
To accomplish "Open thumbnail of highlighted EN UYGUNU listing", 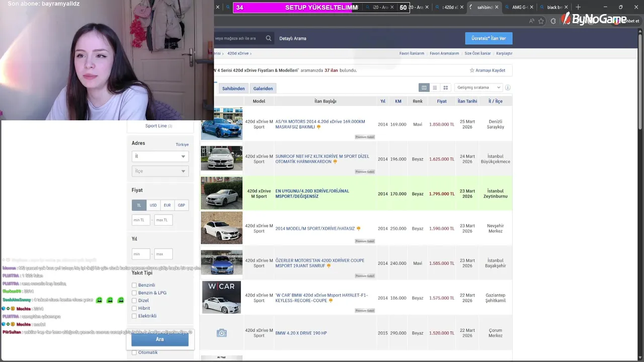I will 221,193.
